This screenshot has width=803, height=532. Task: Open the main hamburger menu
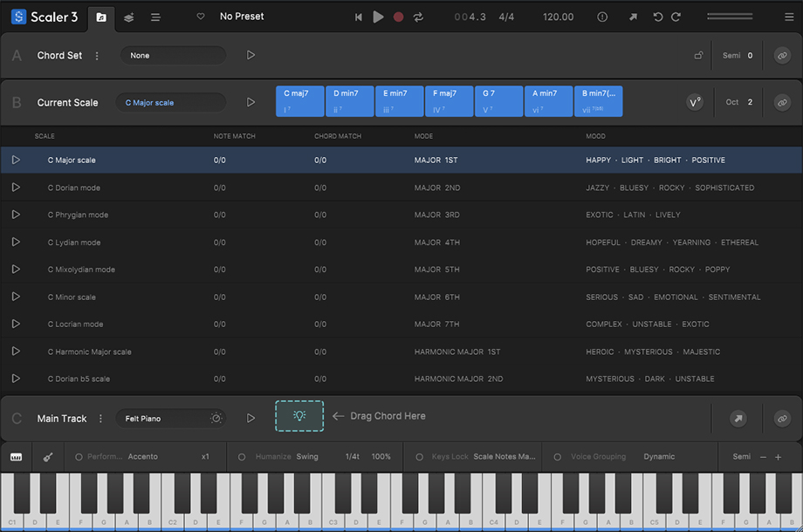[789, 17]
